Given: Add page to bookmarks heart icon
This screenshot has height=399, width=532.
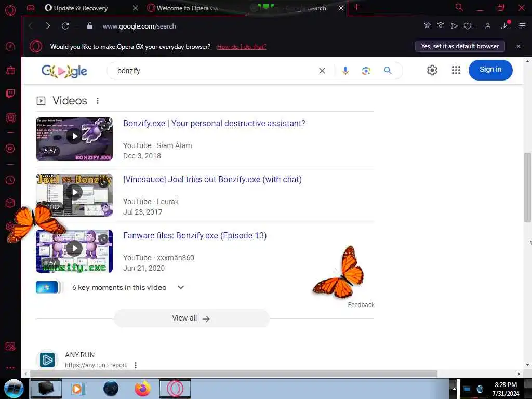Looking at the screenshot, I should pyautogui.click(x=468, y=26).
